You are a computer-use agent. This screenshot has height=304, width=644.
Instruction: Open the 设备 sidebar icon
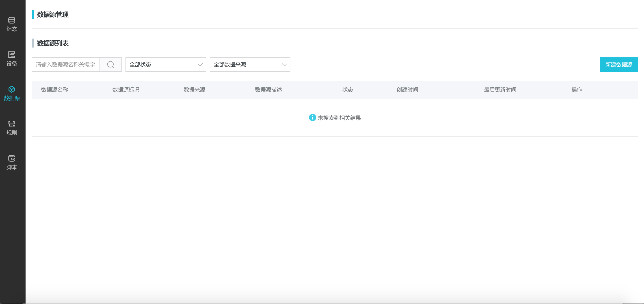(x=11, y=54)
